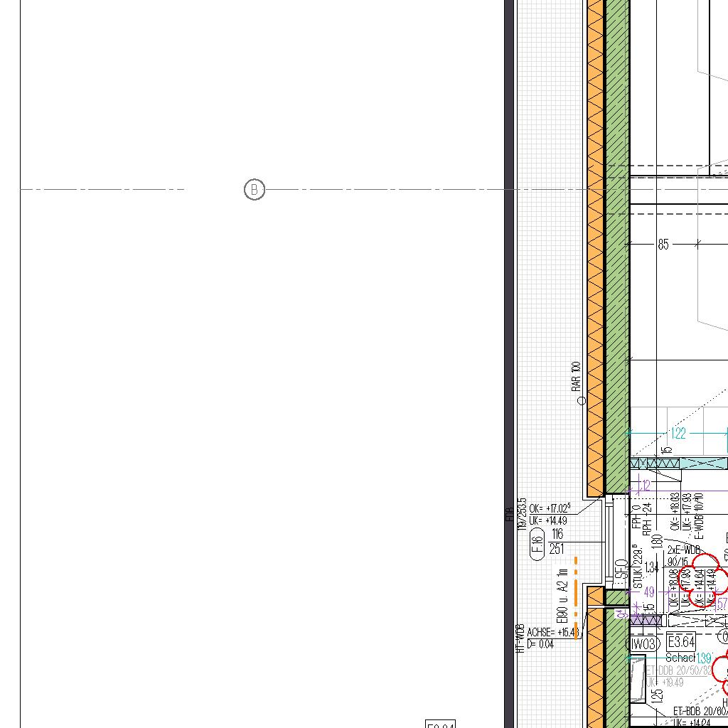Viewport: 728px width, 728px height.
Task: Click the RAR 100 circle symbol
Action: pyautogui.click(x=582, y=401)
